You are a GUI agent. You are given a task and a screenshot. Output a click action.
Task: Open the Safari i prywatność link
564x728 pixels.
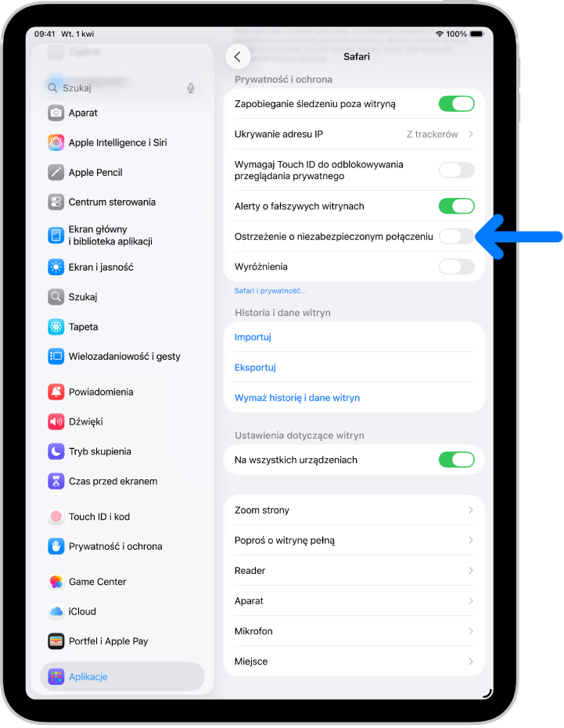(270, 291)
